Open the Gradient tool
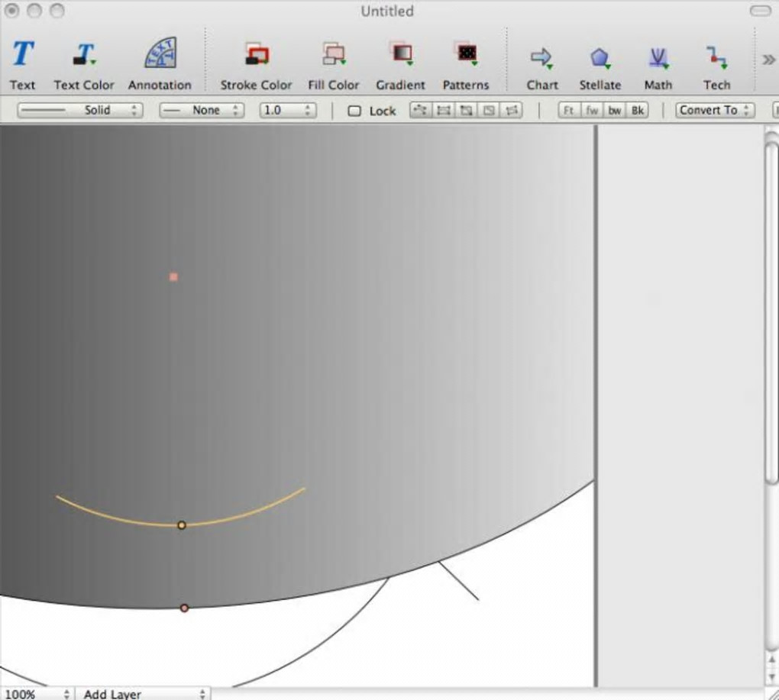Viewport: 779px width, 700px height. point(400,56)
